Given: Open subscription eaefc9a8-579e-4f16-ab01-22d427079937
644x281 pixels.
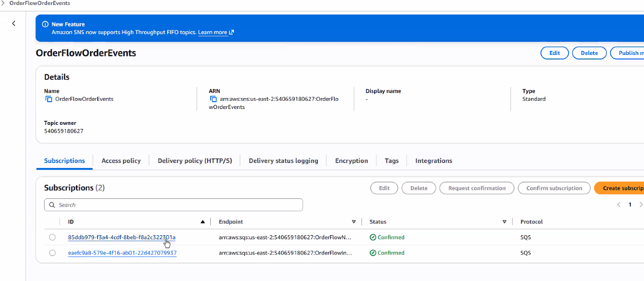Looking at the screenshot, I should pos(122,253).
